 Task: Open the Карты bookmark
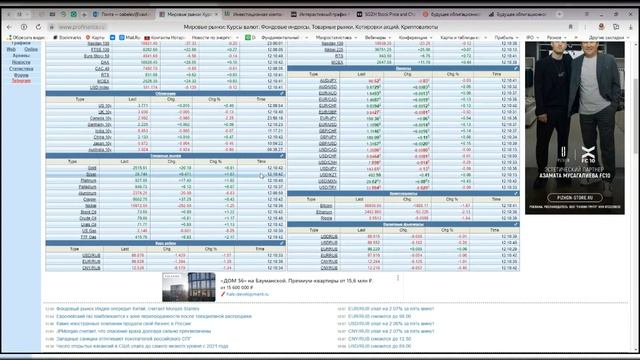tap(95, 38)
